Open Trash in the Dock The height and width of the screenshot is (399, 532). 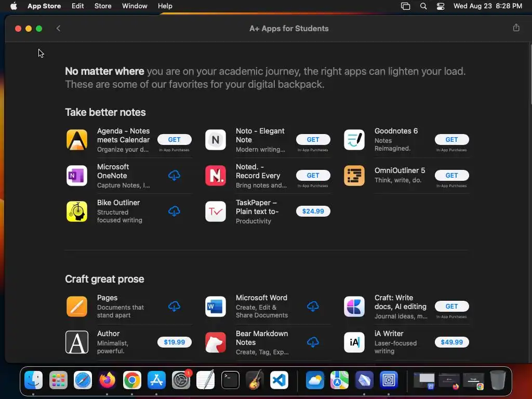pos(498,380)
